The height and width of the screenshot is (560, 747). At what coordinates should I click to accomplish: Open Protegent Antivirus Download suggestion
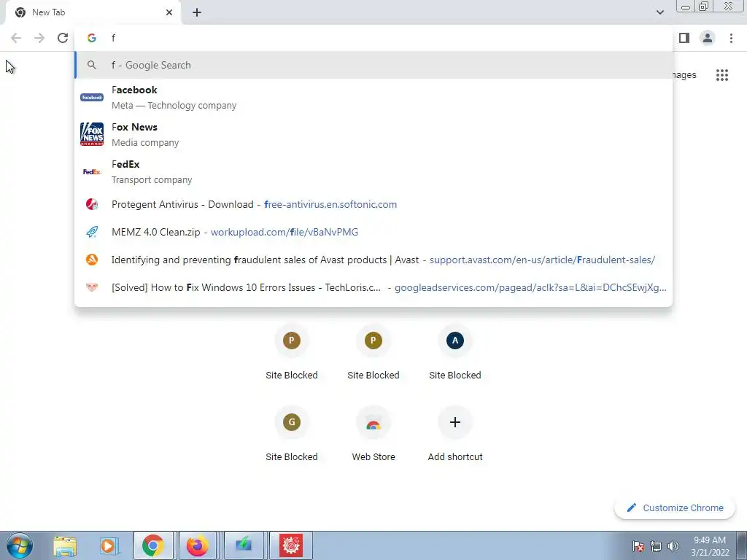pos(373,204)
